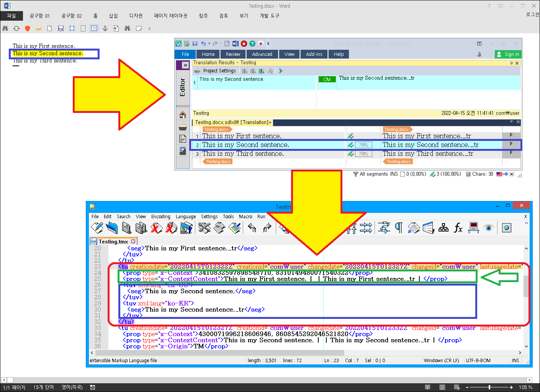Image resolution: width=540 pixels, height=392 pixels.
Task: Click the circular refresh icon in Word toolbar
Action: [x=16, y=28]
